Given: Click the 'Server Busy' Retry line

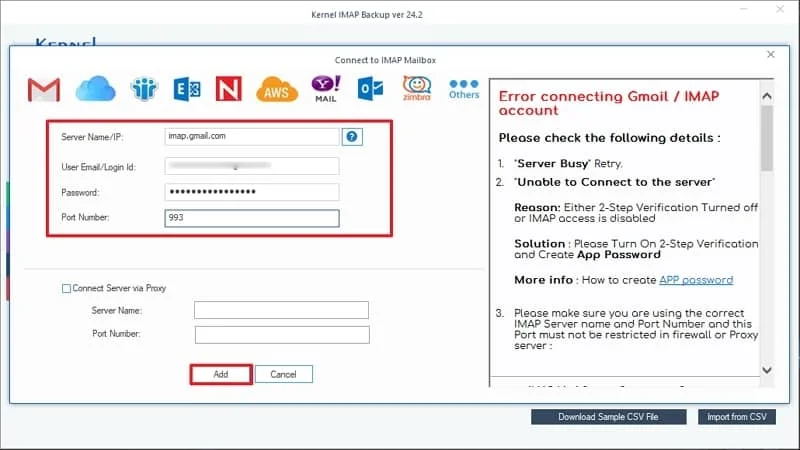Looking at the screenshot, I should click(x=568, y=164).
